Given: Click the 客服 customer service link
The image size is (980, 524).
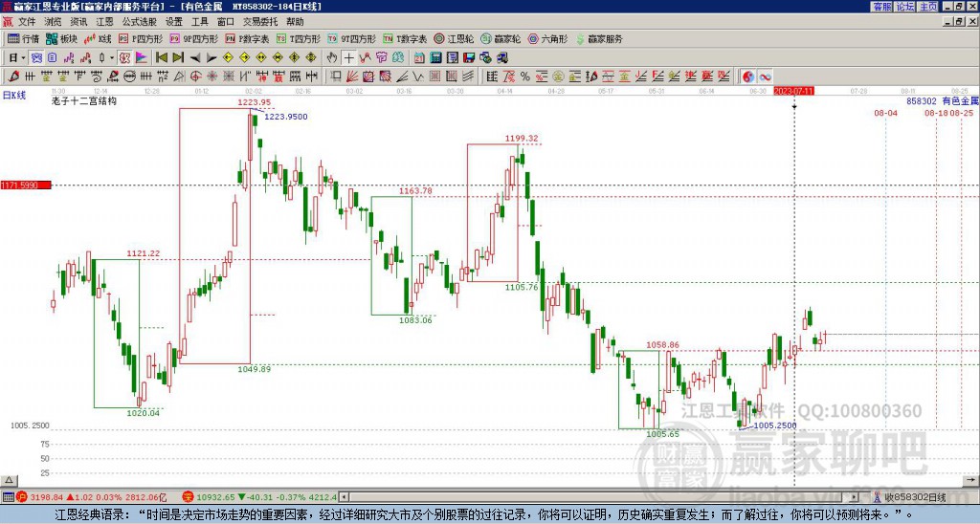Looking at the screenshot, I should pos(882,7).
